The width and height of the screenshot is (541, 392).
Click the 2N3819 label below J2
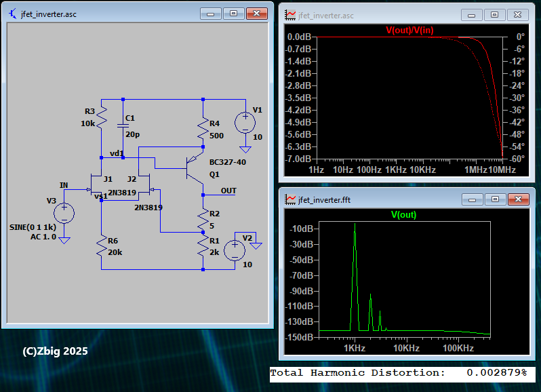[148, 208]
